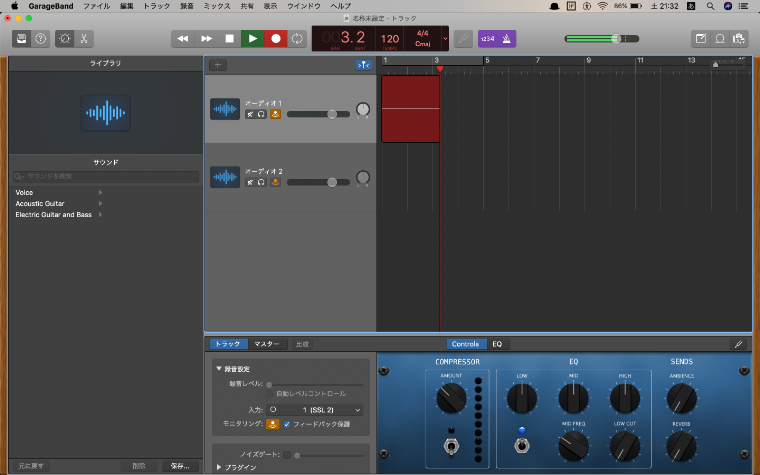Screen dimensions: 760x475
Task: Expand the プラグイン section
Action: 220,467
